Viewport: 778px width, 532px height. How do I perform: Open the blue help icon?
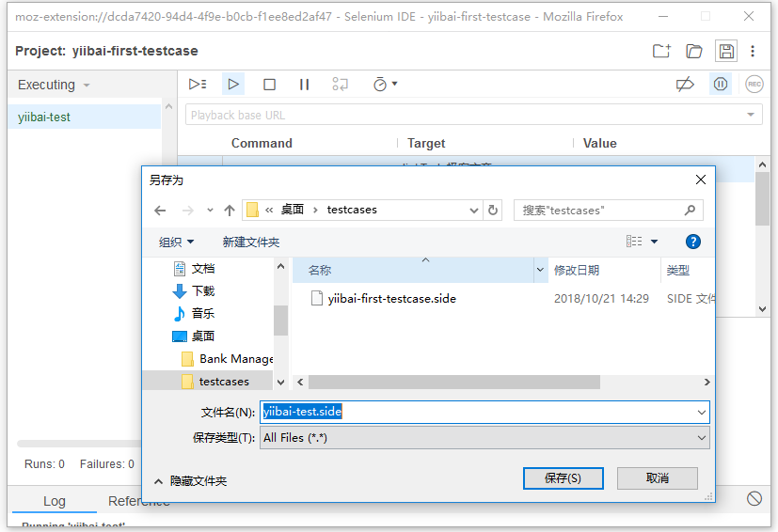pos(692,242)
